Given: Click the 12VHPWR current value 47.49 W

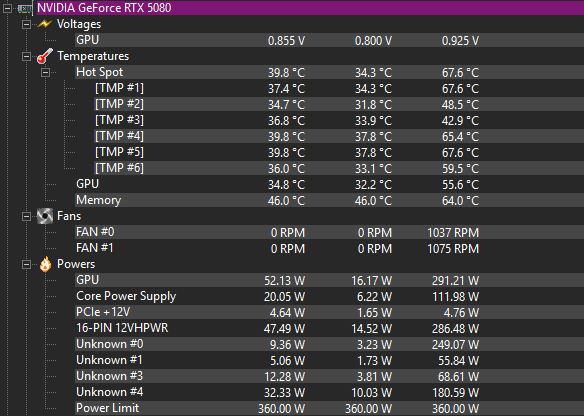Looking at the screenshot, I should [x=285, y=329].
